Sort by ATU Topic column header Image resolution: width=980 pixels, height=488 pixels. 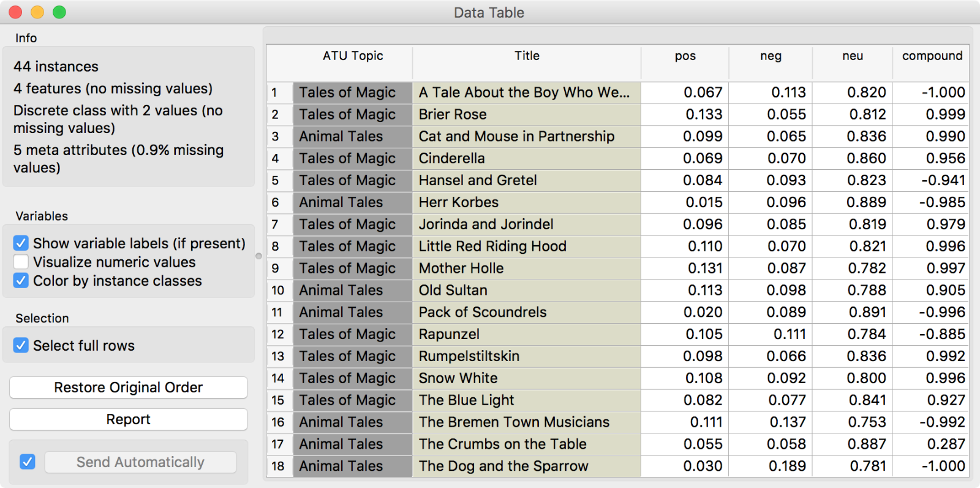[353, 56]
